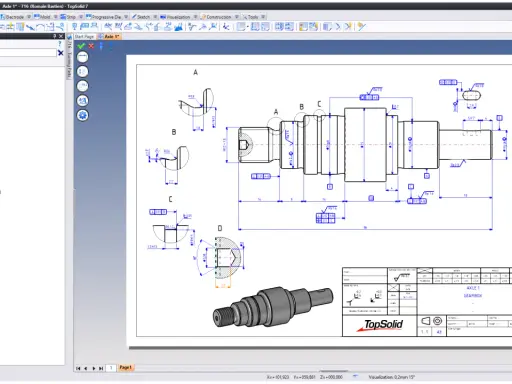512x384 pixels.
Task: Click the page number field showing 1
Action: point(111,368)
